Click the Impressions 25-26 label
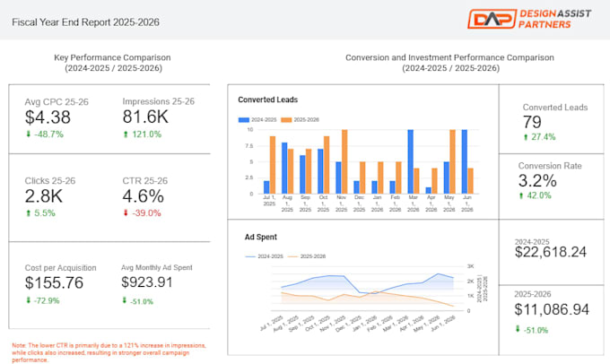 coord(159,101)
